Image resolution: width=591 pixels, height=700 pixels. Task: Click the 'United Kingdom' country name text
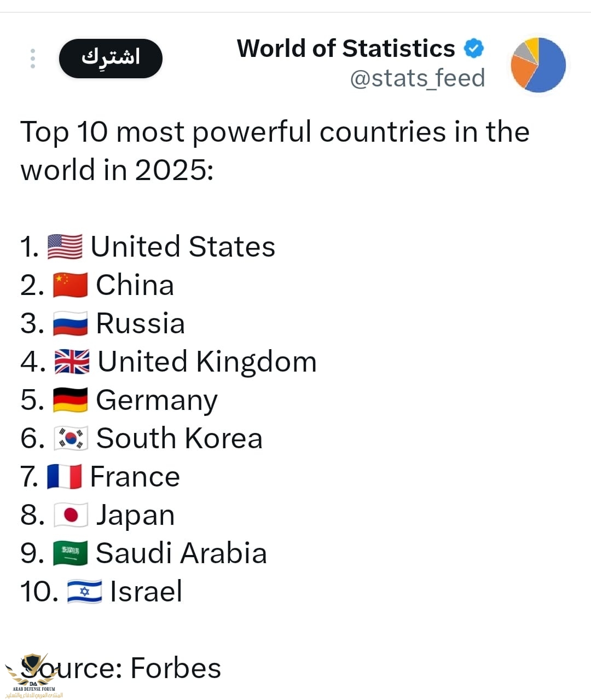coord(207,362)
